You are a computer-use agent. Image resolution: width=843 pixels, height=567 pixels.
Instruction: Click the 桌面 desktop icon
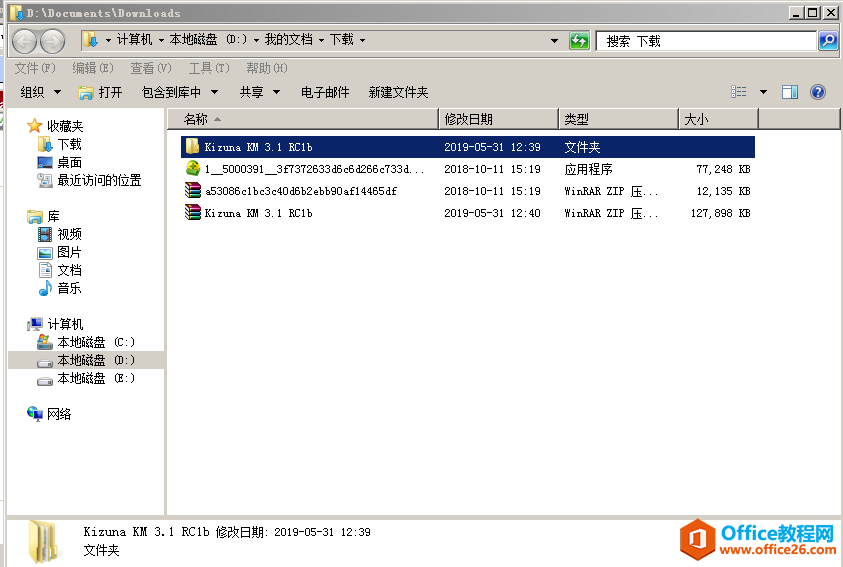tap(45, 162)
